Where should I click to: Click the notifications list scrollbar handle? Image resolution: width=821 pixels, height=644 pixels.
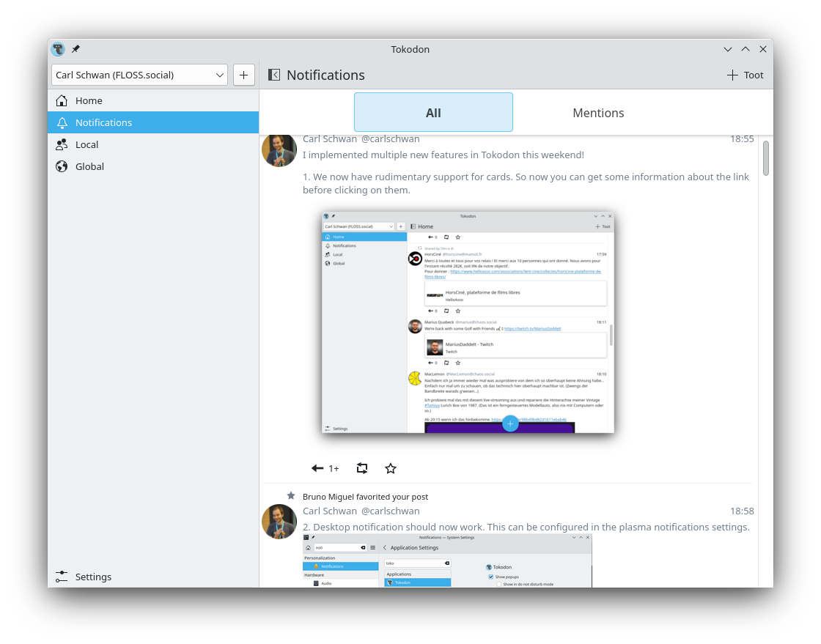click(765, 158)
